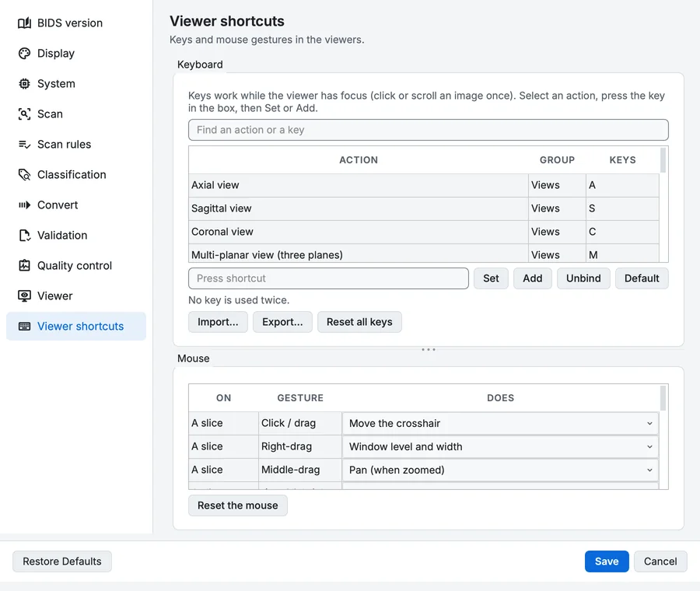Export keyboard shortcuts
Viewport: 700px width, 591px height.
click(282, 322)
